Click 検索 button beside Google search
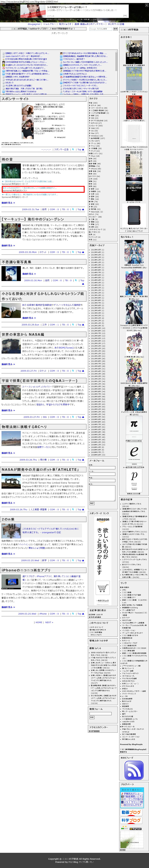Screen dimensions: 149x868 (115, 29)
